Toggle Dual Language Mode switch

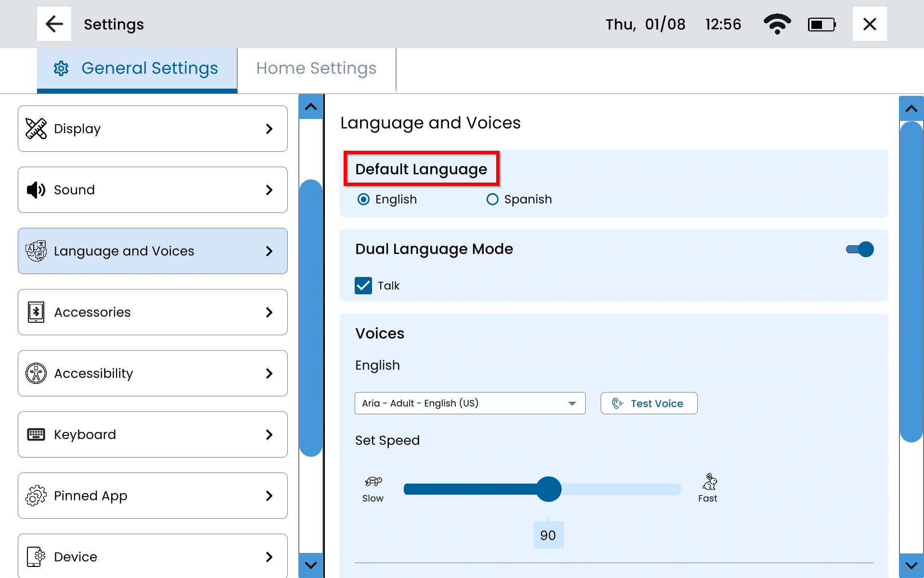(x=860, y=250)
